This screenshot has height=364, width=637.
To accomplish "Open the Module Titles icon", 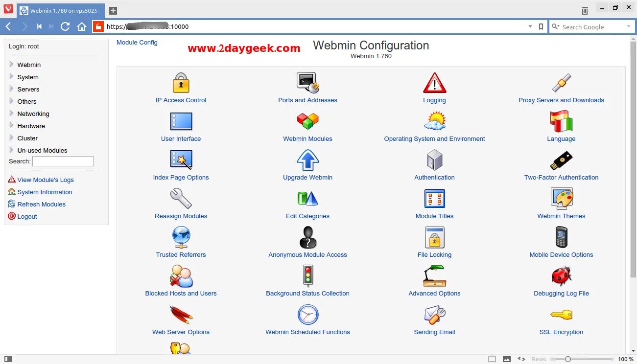I will pos(434,199).
